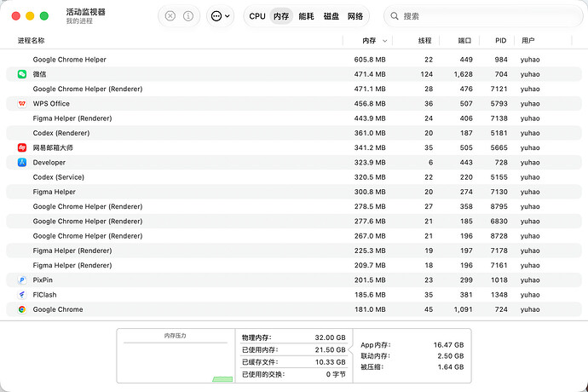Image resolution: width=588 pixels, height=392 pixels.
Task: Switch to the 能耗 energy tab
Action: pos(306,16)
